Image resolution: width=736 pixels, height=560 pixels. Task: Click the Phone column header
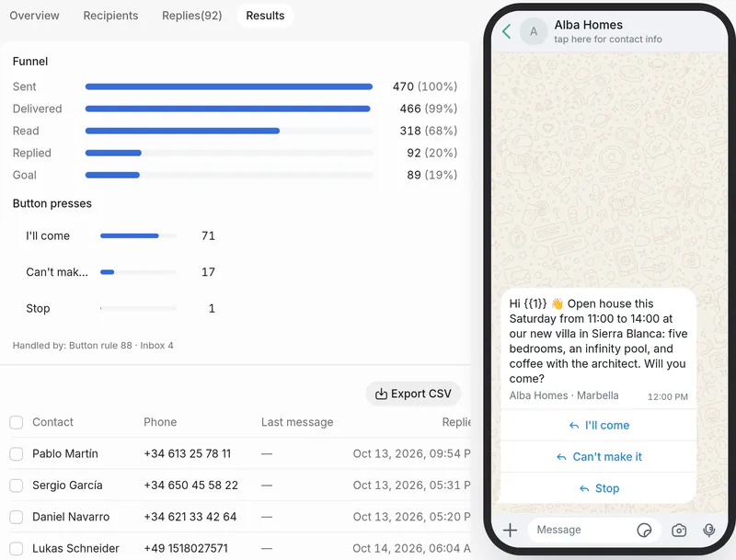[x=160, y=422]
